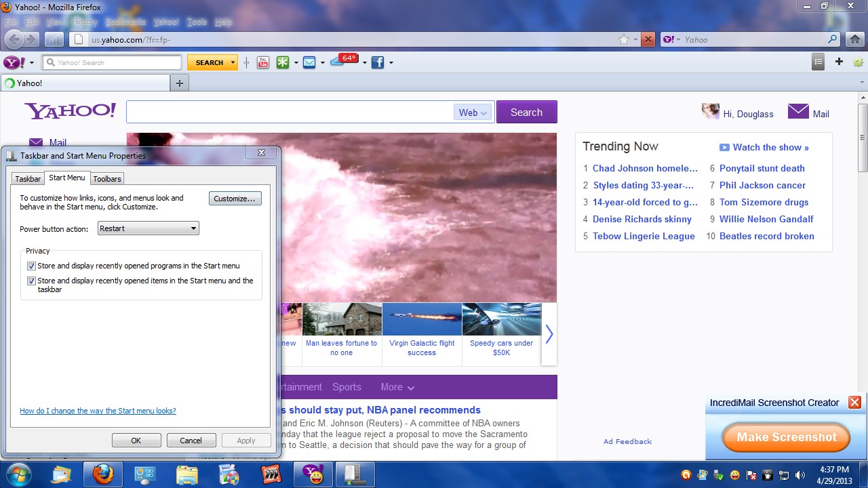This screenshot has height=488, width=868.
Task: Open Yahoo Messenger in the taskbar
Action: pyautogui.click(x=313, y=474)
